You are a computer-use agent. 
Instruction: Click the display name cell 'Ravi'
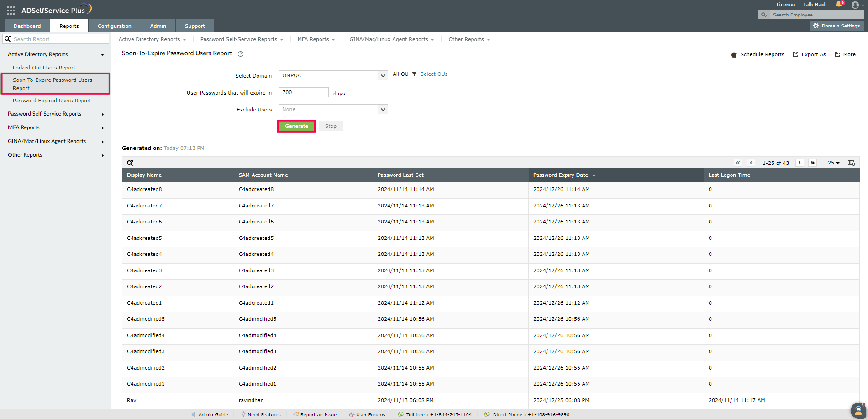click(x=132, y=401)
